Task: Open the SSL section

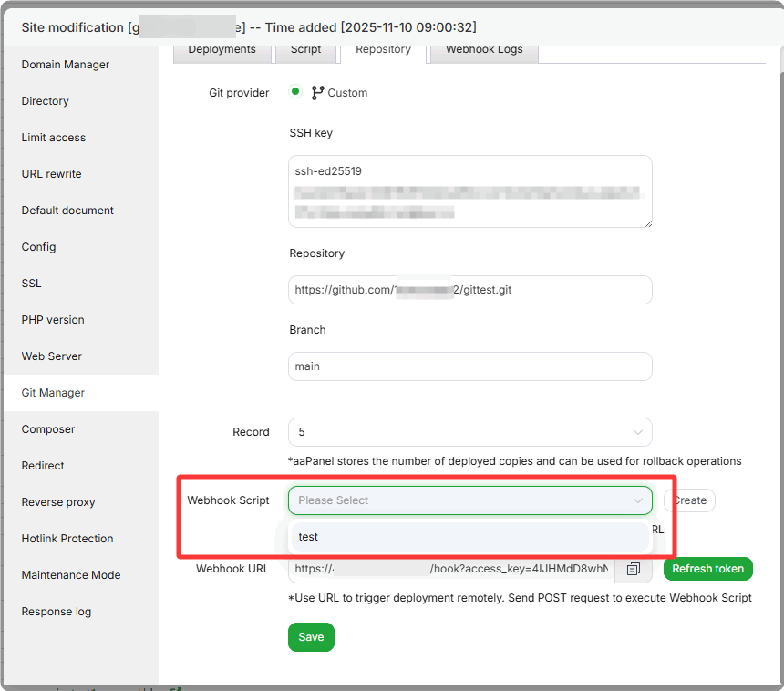Action: click(x=32, y=284)
